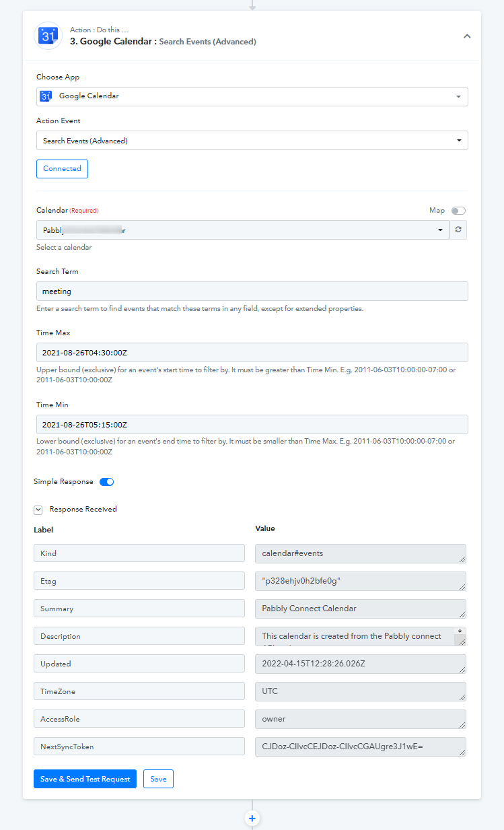Click the Kind label field
Viewport: 504px width, 830px height.
[139, 553]
